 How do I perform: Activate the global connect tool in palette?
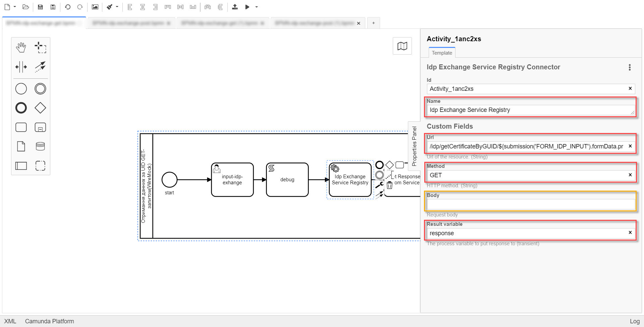pos(40,67)
